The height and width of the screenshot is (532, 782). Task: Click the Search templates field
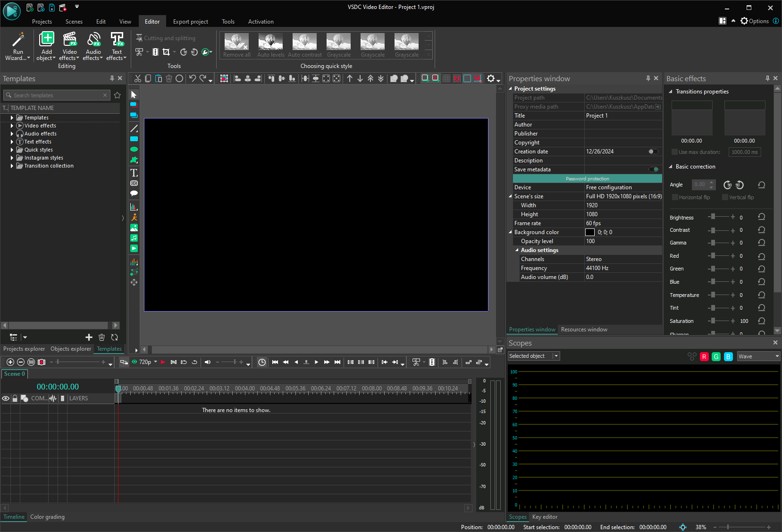tap(57, 95)
